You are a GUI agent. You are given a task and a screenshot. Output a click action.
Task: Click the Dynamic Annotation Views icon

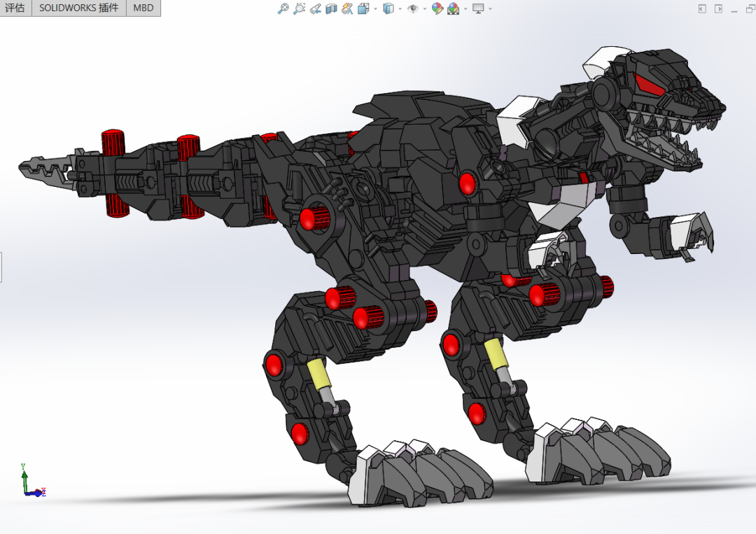(347, 8)
